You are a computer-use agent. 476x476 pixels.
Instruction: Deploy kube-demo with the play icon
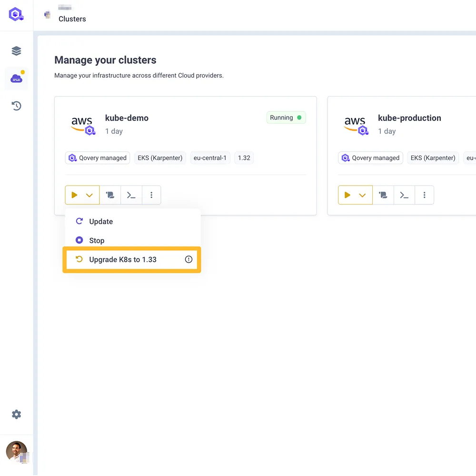74,195
